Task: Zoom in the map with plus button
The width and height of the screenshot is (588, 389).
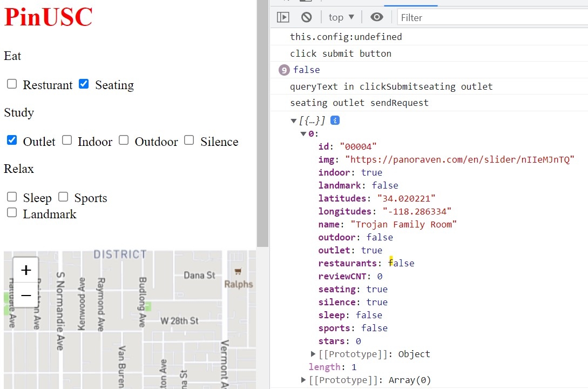Action: pyautogui.click(x=26, y=270)
